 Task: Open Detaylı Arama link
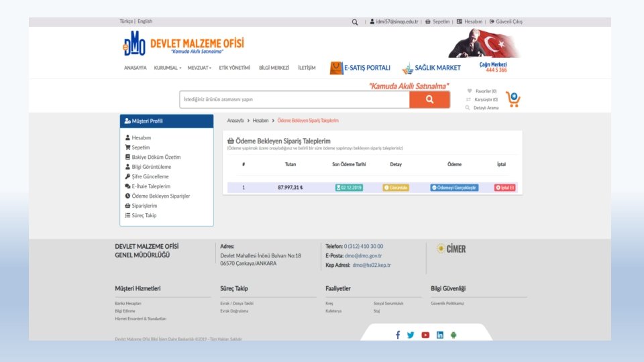[x=482, y=108]
